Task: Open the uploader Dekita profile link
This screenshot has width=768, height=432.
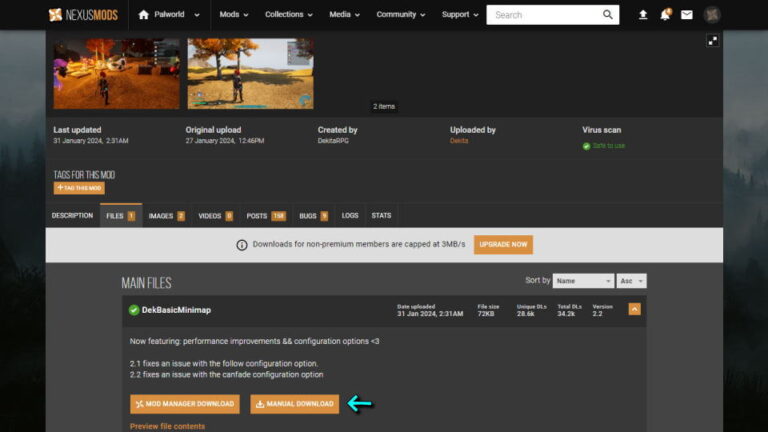Action: (459, 141)
